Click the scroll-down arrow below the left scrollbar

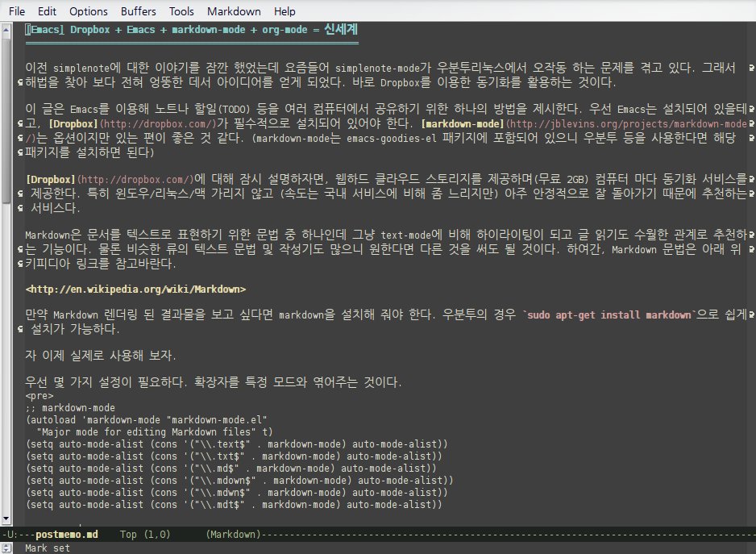point(6,519)
